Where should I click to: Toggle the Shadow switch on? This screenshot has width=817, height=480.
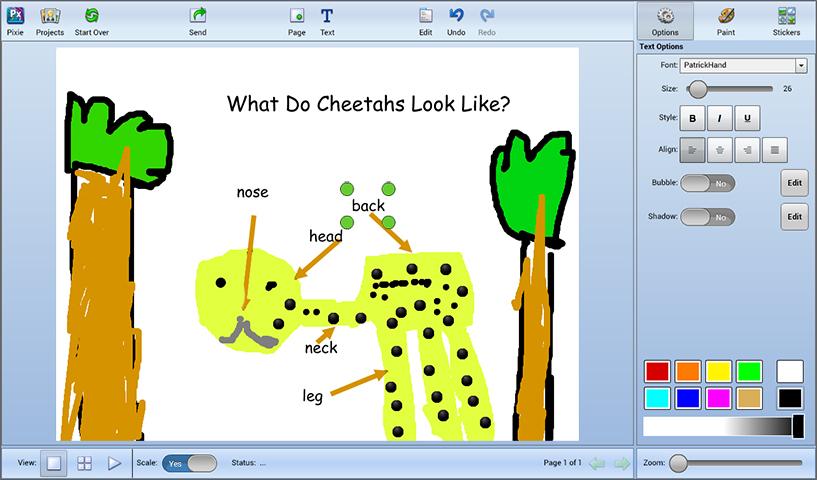click(x=708, y=217)
